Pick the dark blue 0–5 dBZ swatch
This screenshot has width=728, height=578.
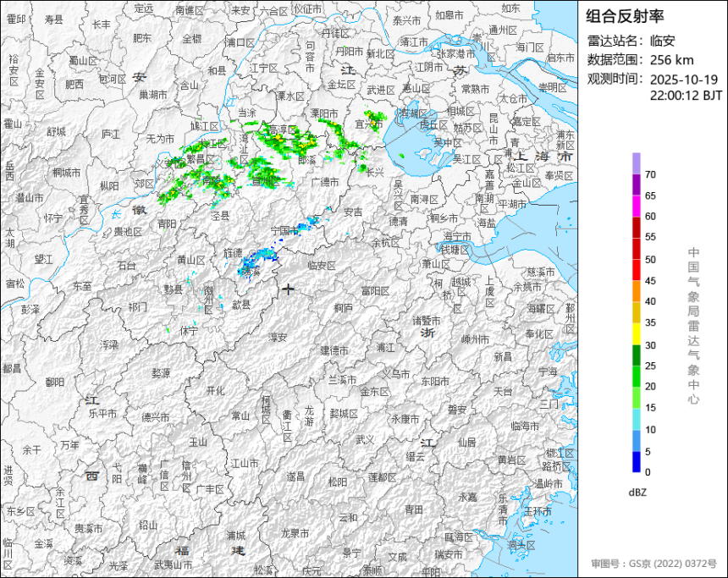636,462
